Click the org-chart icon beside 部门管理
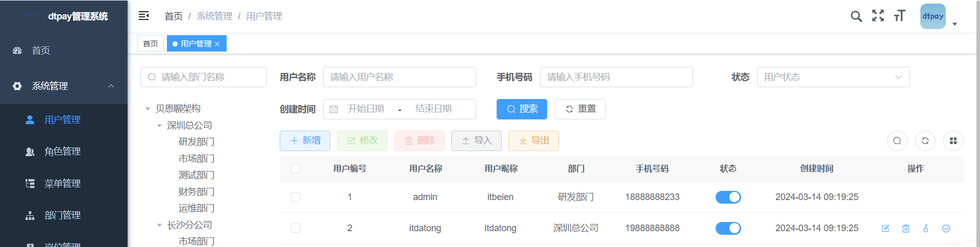 (x=30, y=215)
